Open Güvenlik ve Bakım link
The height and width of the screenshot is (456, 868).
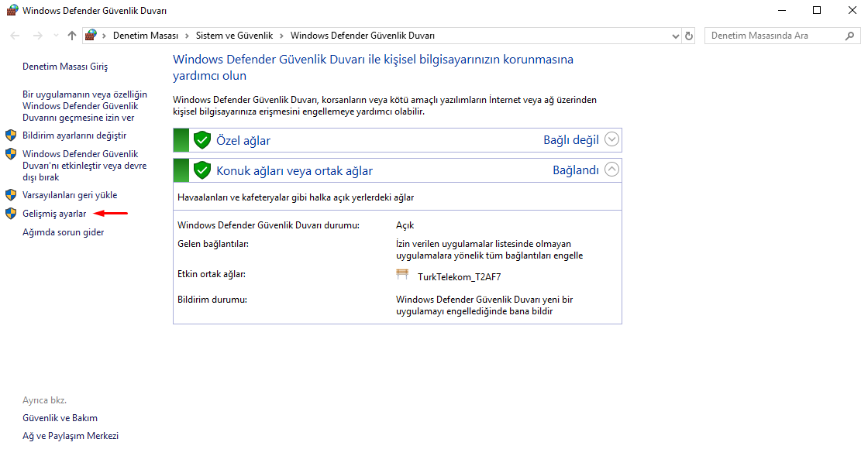(60, 418)
